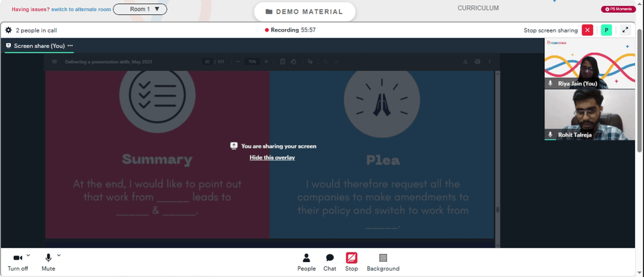Turn off the camera

point(17,262)
